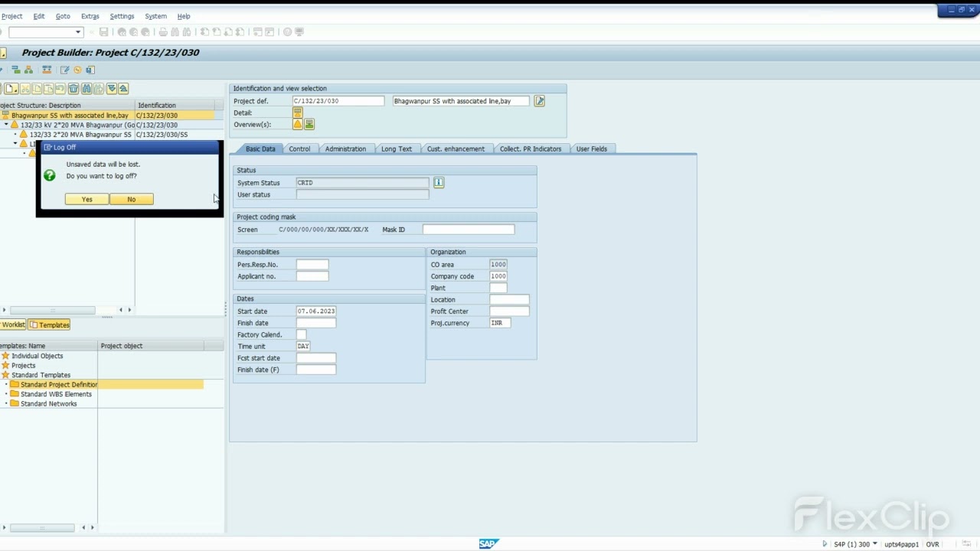The width and height of the screenshot is (980, 551).
Task: Click the Hierarchy Graphic icon in application toolbar
Action: (28, 70)
